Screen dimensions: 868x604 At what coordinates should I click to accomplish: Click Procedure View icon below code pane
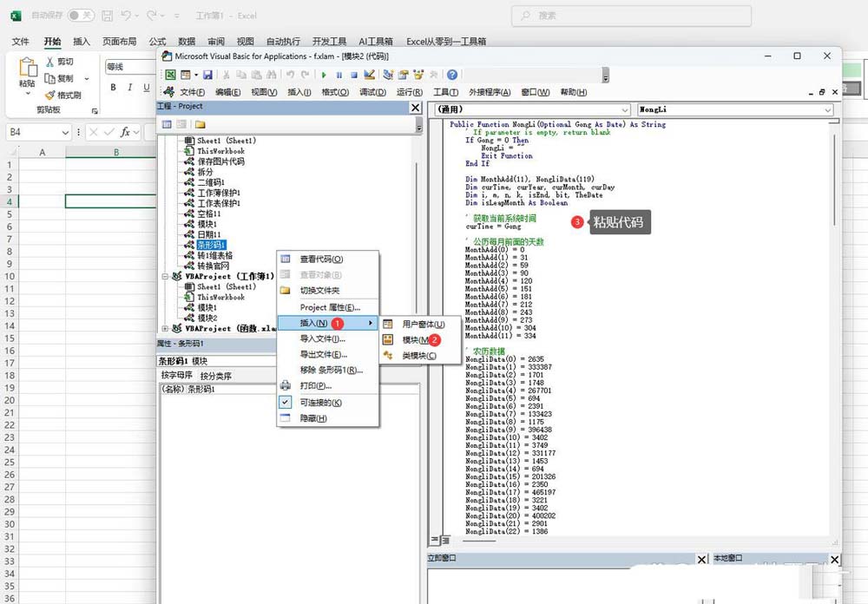tap(435, 539)
